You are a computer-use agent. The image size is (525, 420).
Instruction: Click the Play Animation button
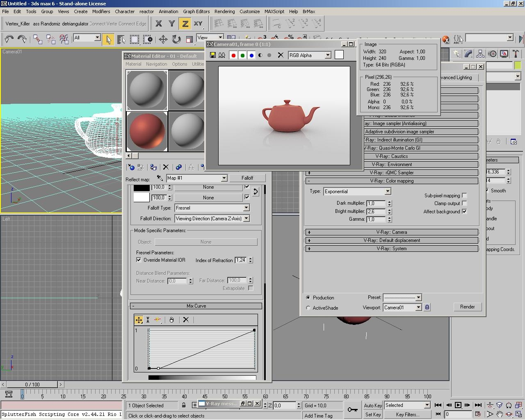[458, 405]
